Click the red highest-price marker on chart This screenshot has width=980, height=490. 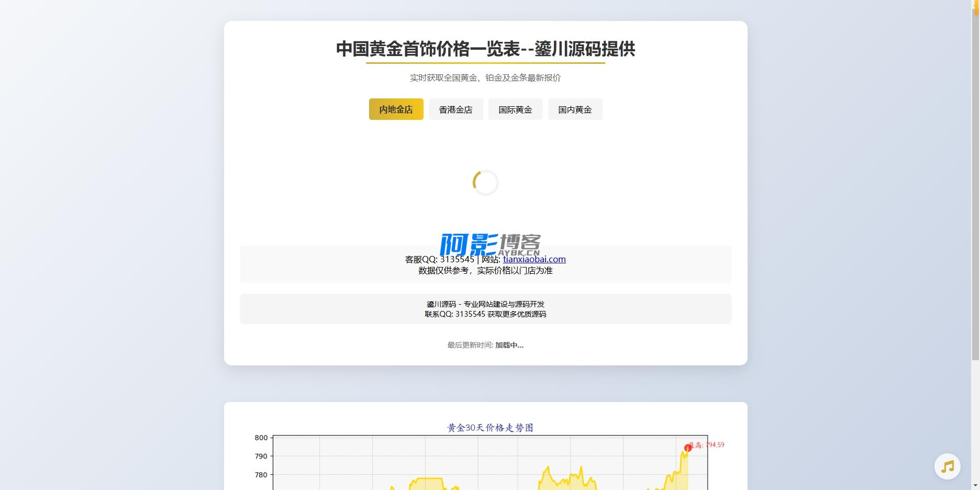click(687, 448)
